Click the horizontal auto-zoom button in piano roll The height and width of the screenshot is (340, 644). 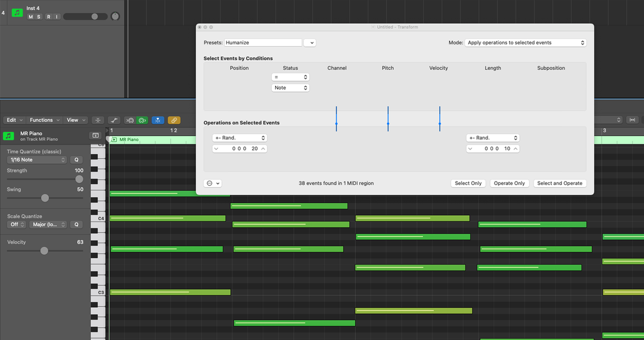coord(633,120)
